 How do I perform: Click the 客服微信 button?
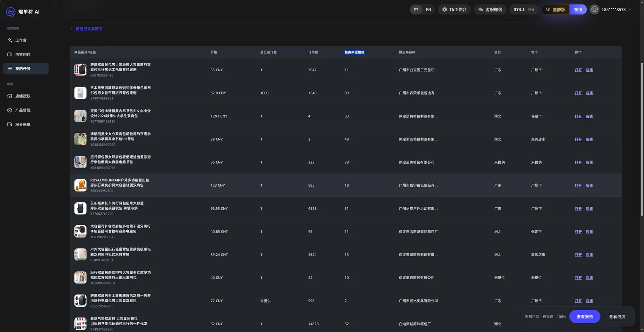(490, 10)
